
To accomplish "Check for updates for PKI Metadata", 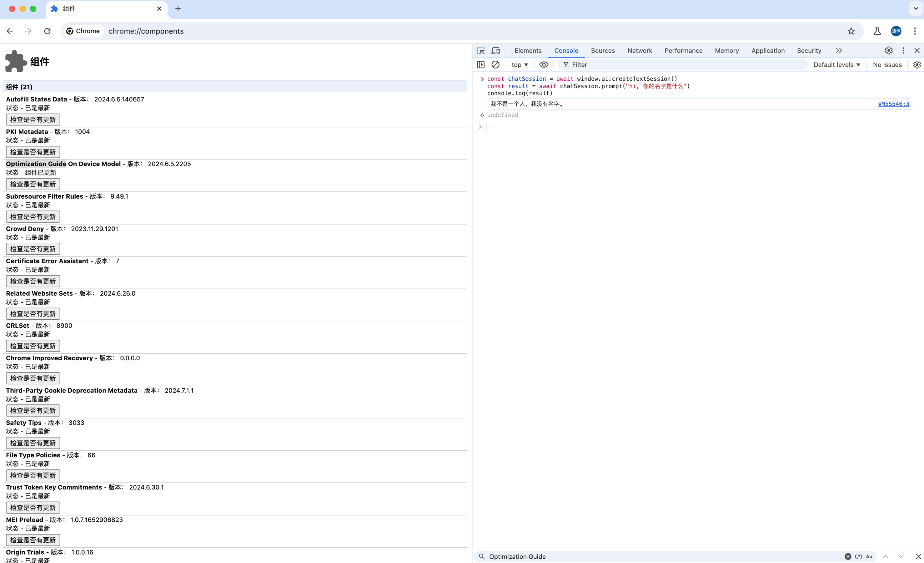I will coord(33,152).
